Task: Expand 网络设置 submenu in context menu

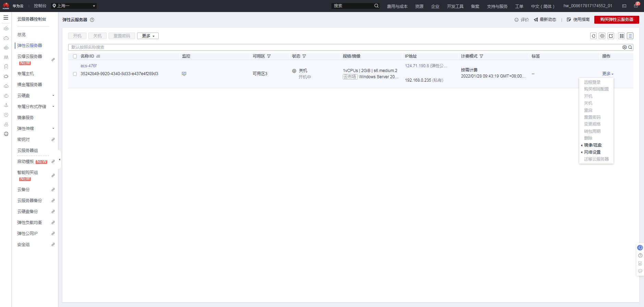Action: [x=592, y=152]
